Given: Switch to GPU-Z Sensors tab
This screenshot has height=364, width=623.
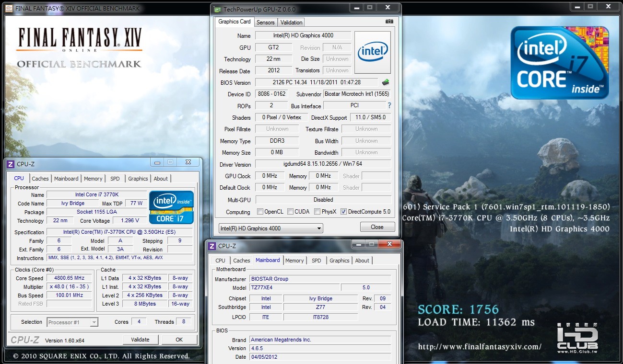Looking at the screenshot, I should pos(265,23).
